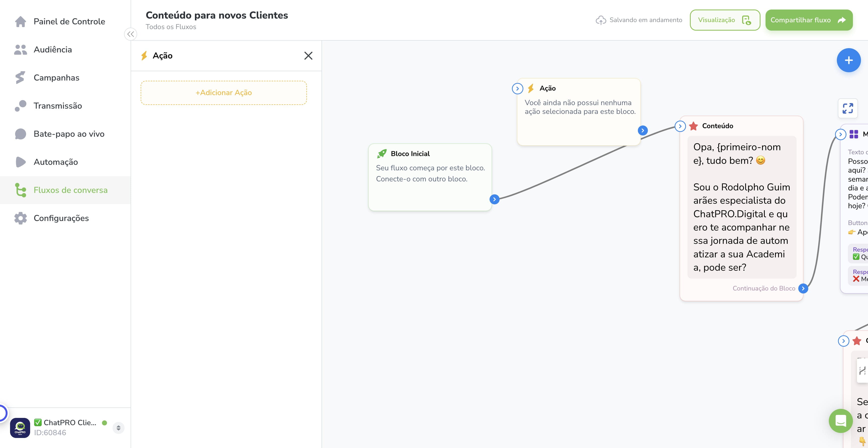Screen dimensions: 868x448
Task: Click the red star icon on Conteúdo block
Action: 693,126
